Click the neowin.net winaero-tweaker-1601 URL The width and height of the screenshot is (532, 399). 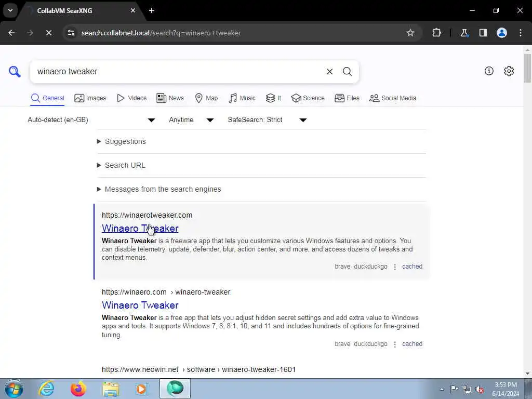198,369
